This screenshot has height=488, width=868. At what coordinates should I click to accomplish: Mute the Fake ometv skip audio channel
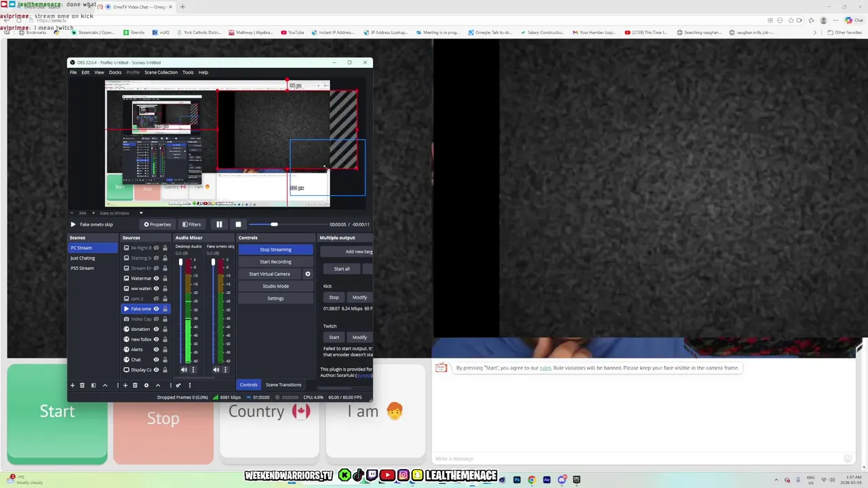tap(216, 369)
